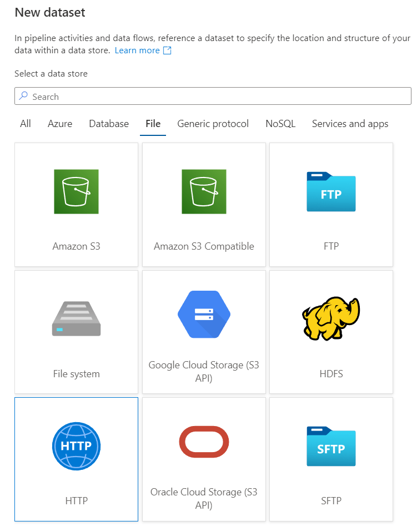412x532 pixels.
Task: Show the NoSQL data stores tab
Action: pos(280,124)
